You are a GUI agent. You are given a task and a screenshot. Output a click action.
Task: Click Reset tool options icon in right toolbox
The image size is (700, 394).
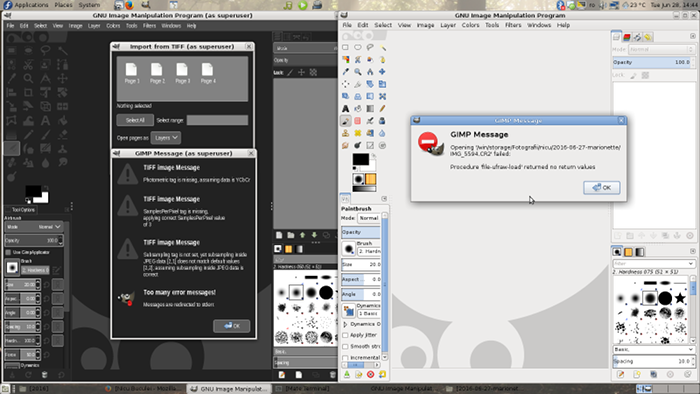pos(382,375)
